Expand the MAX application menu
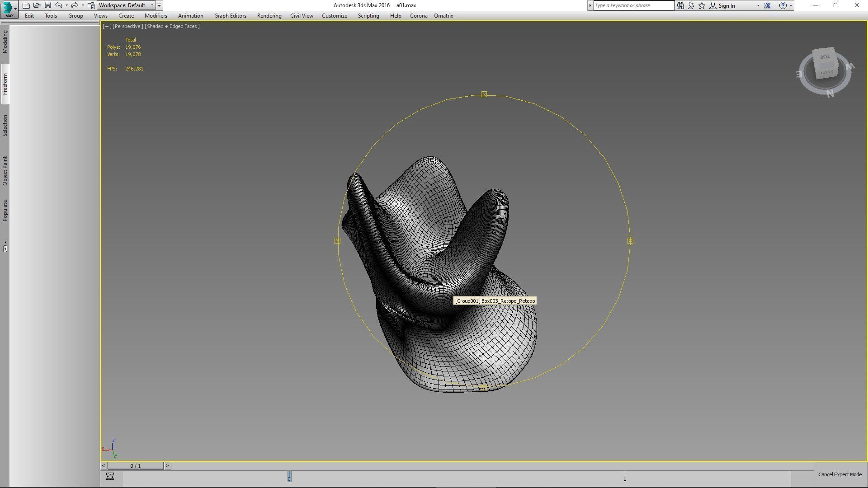 9,9
